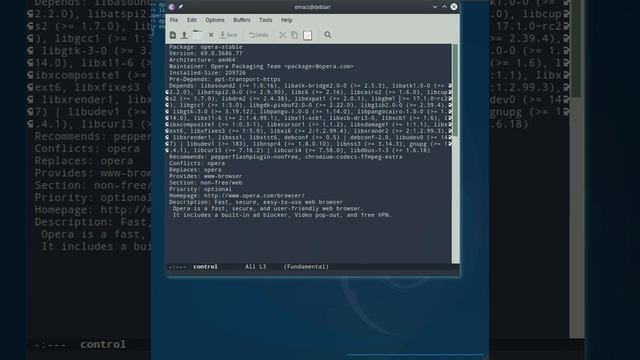
Task: Click the 'Version: 69.0.3686.77' line
Action: click(206, 53)
